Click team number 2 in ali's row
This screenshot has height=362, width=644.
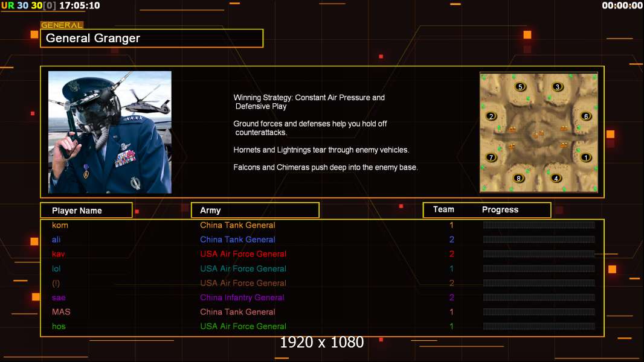pos(451,240)
